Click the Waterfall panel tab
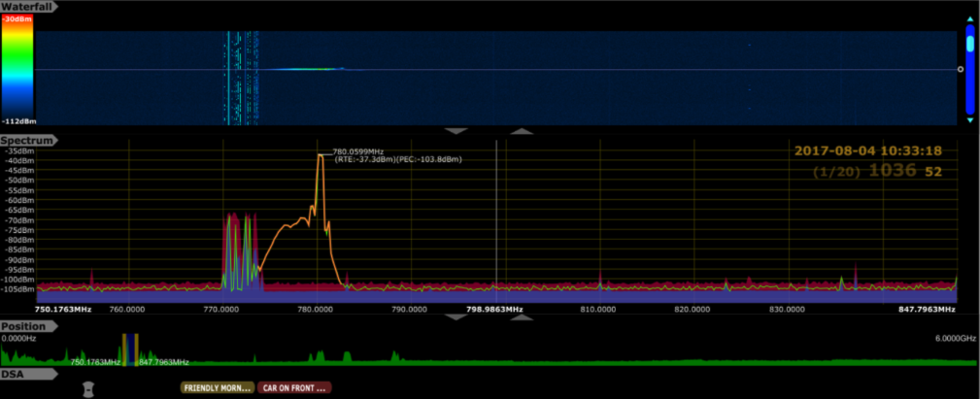 point(25,6)
